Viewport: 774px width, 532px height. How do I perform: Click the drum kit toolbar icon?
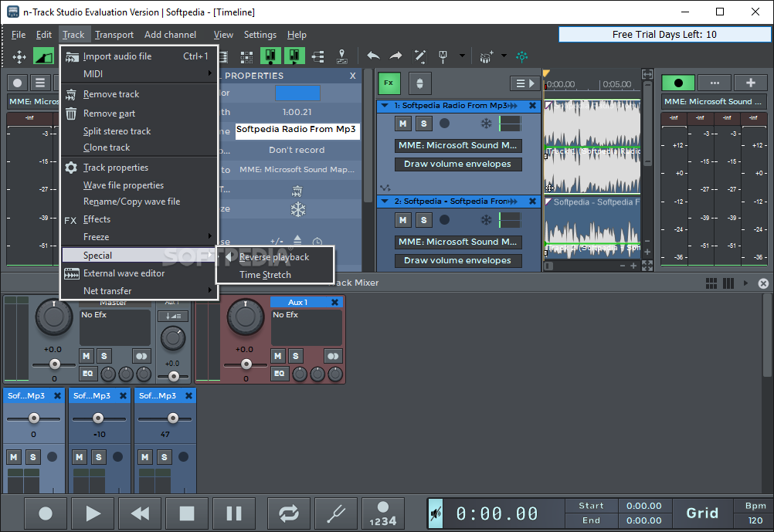[486, 57]
